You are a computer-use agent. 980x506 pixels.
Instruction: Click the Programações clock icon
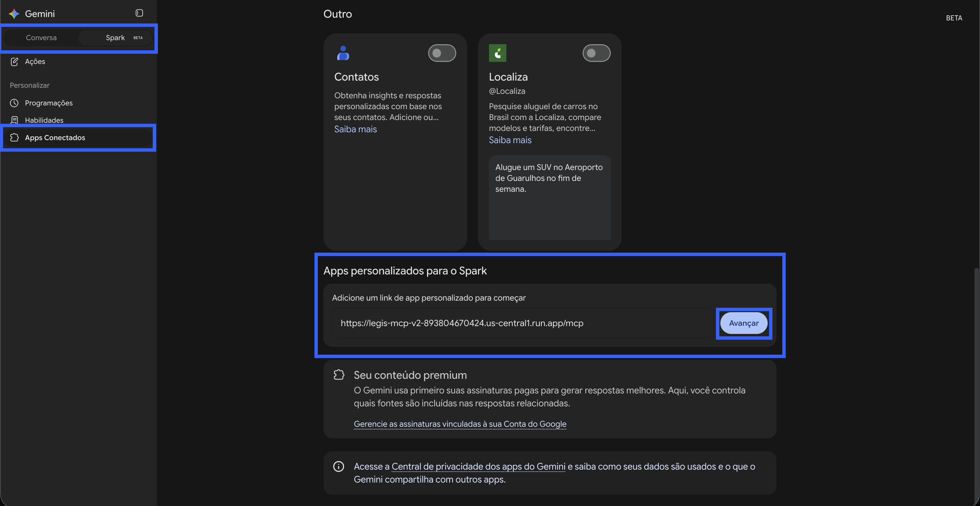pos(14,103)
